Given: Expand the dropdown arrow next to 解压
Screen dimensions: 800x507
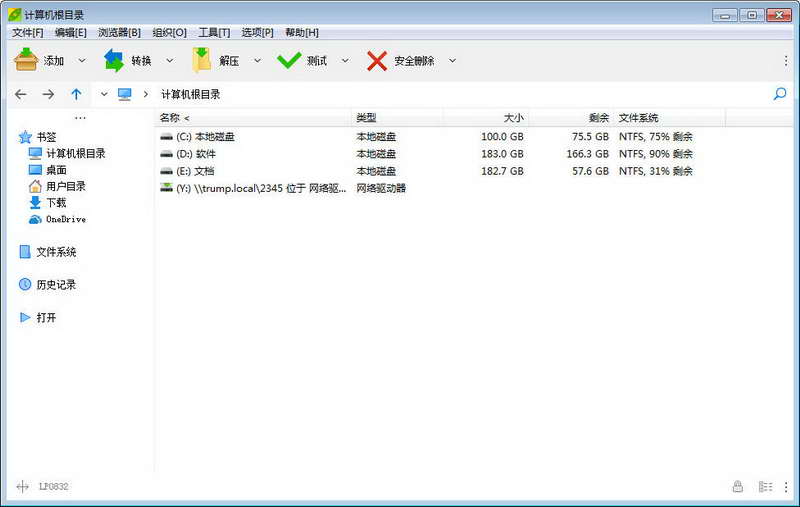Looking at the screenshot, I should click(258, 61).
